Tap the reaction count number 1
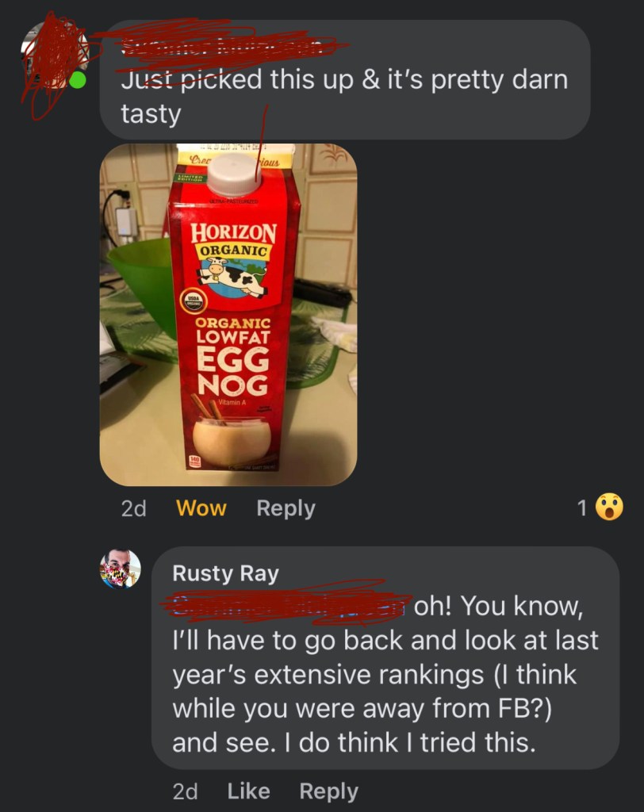 [x=582, y=508]
